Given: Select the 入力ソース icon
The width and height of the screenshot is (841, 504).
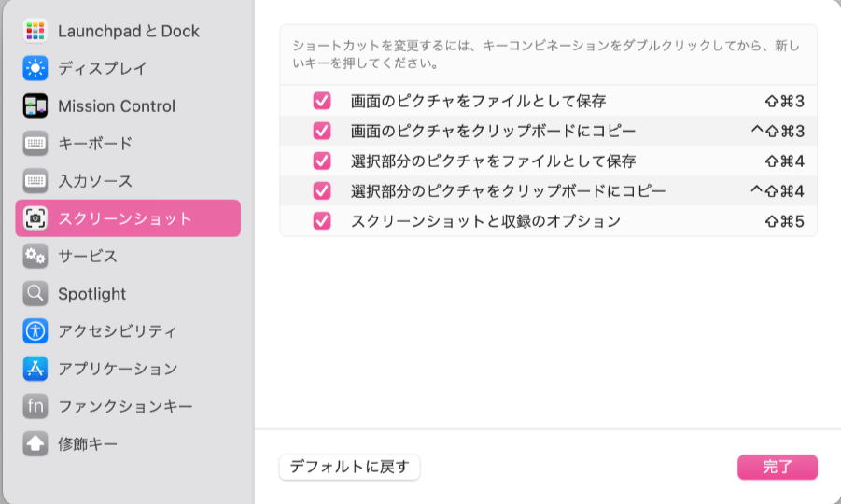Looking at the screenshot, I should [x=35, y=181].
